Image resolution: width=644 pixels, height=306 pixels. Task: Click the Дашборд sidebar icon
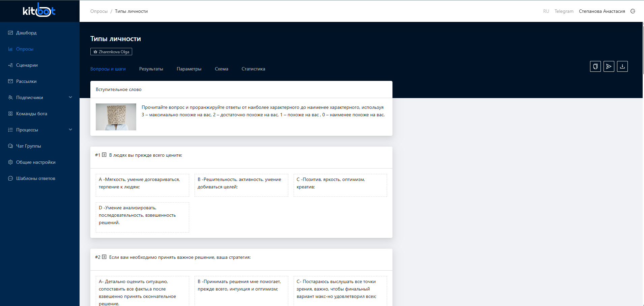[x=10, y=33]
